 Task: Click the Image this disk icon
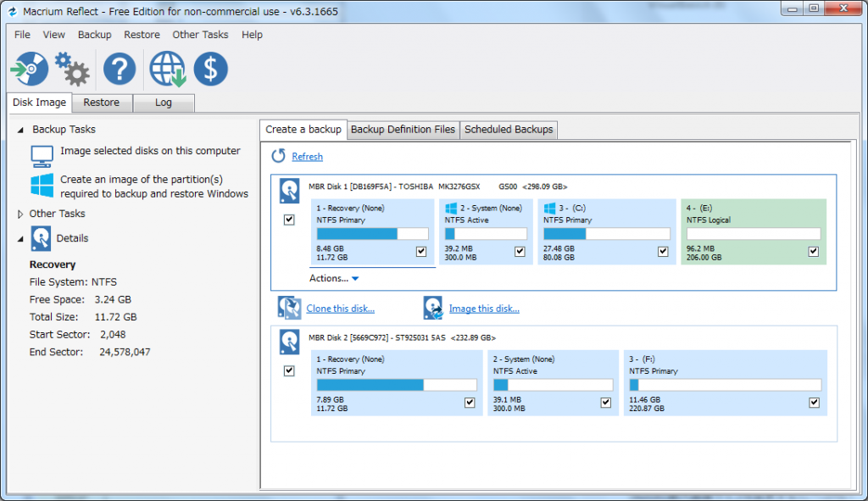(433, 308)
